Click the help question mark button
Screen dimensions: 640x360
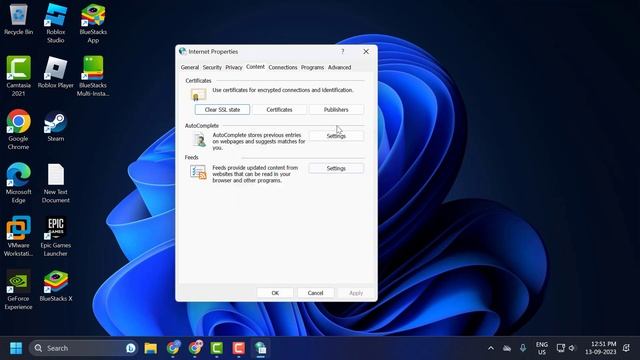pos(343,51)
